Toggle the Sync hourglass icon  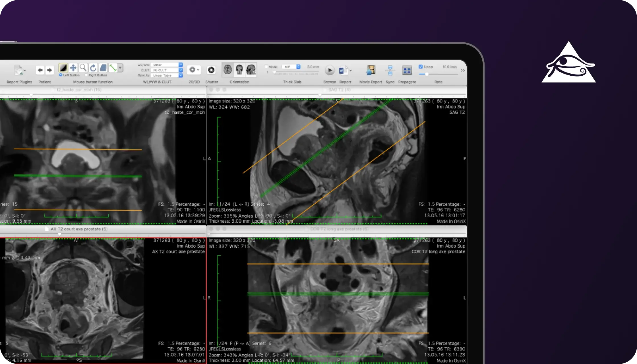pos(390,70)
